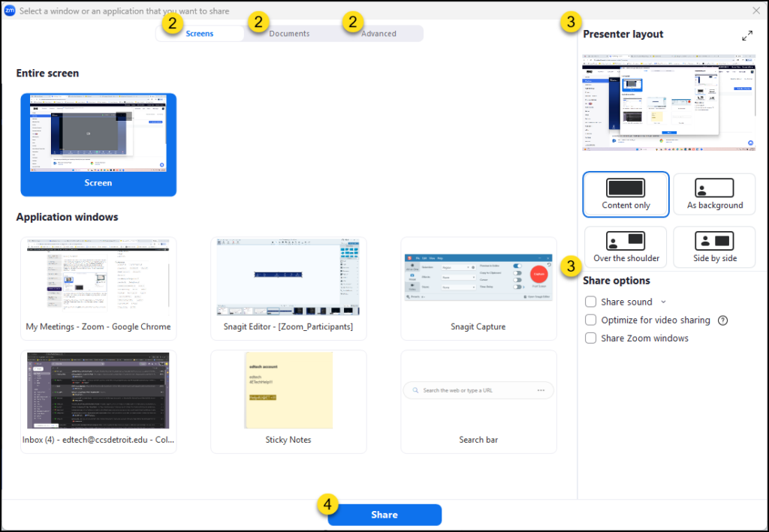Screen dimensions: 769x532
Task: Choose the Side by side layout
Action: (x=714, y=247)
